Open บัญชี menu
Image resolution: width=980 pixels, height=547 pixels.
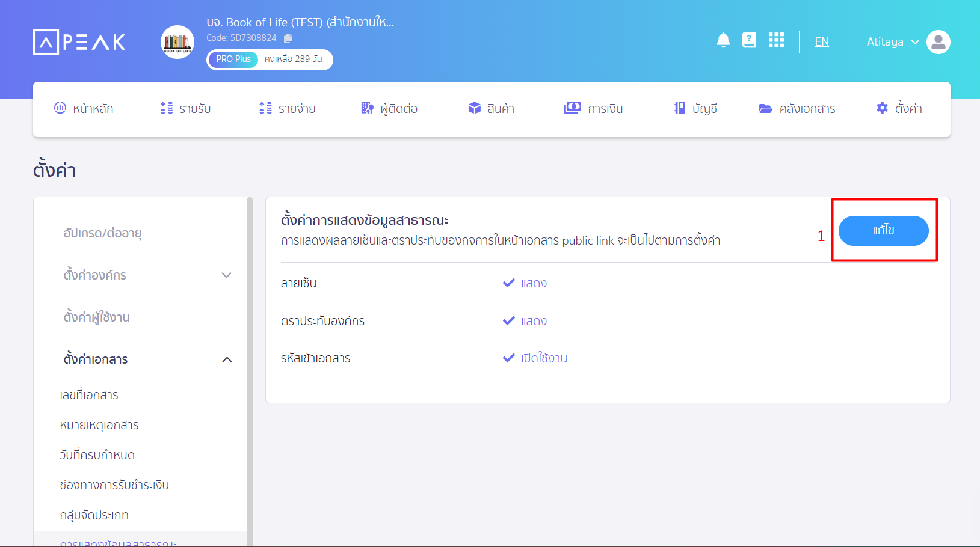click(695, 109)
